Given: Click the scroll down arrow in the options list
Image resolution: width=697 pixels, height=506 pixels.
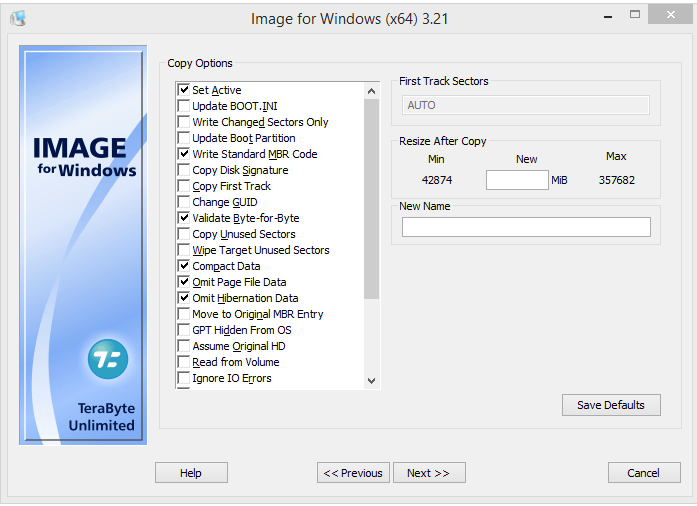Looking at the screenshot, I should click(372, 381).
